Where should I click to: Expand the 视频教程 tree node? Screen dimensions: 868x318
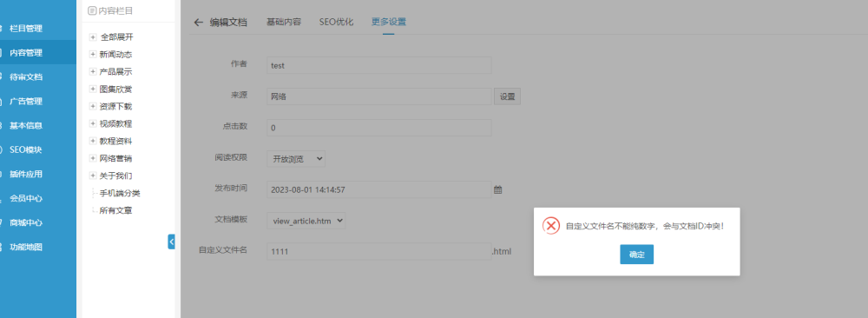93,123
